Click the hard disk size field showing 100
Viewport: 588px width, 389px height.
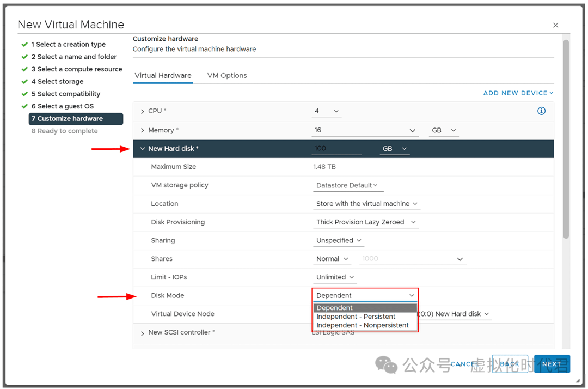pyautogui.click(x=336, y=149)
